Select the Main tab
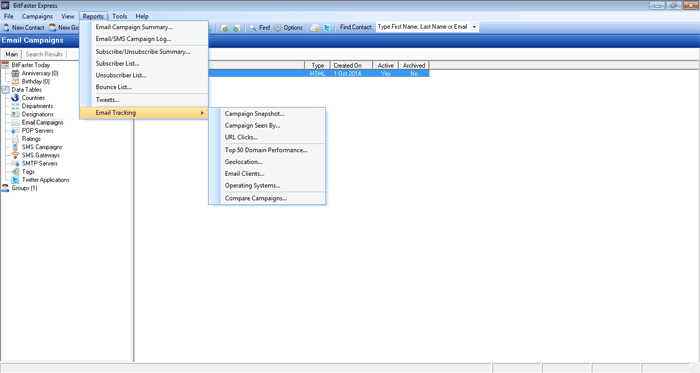 pyautogui.click(x=12, y=54)
